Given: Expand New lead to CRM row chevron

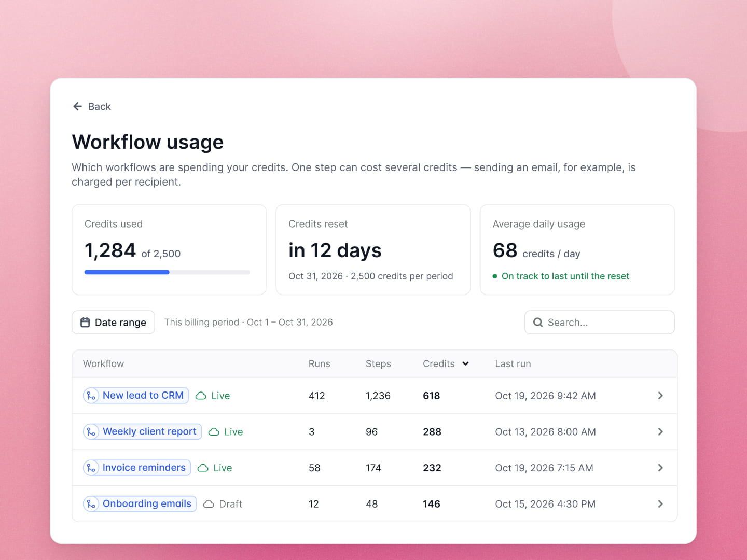Looking at the screenshot, I should (x=660, y=396).
